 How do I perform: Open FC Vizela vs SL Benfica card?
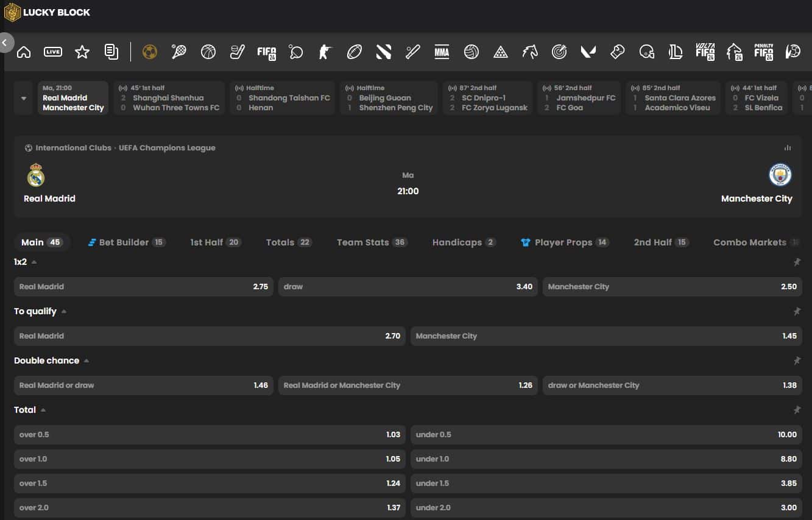756,98
